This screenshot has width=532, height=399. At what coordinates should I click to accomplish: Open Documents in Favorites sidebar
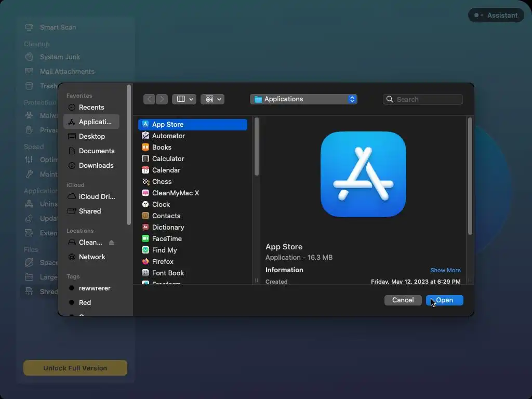[91, 151]
